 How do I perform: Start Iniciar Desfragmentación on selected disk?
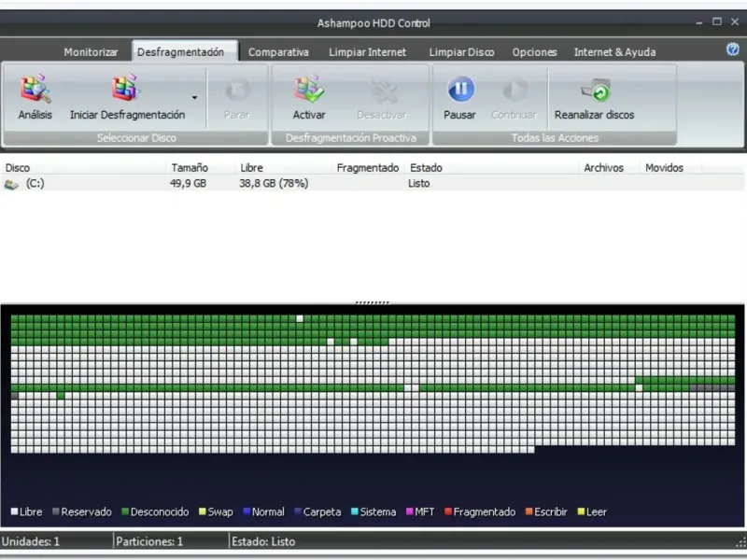click(127, 97)
